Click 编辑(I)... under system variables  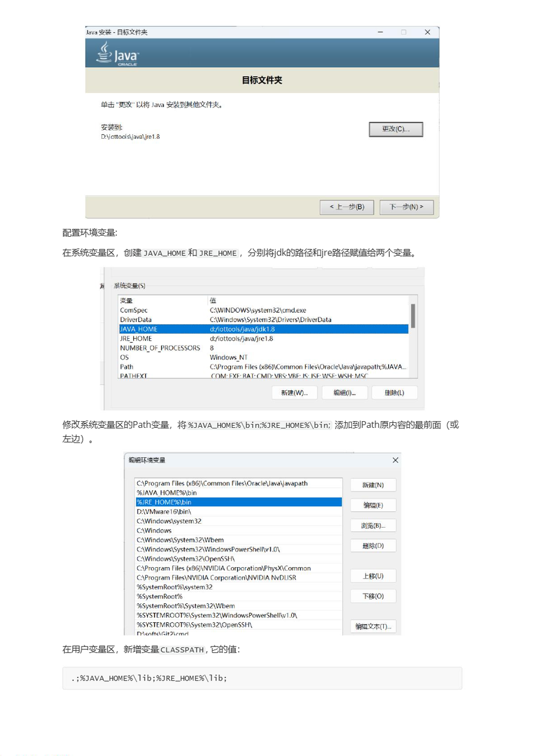pyautogui.click(x=344, y=393)
